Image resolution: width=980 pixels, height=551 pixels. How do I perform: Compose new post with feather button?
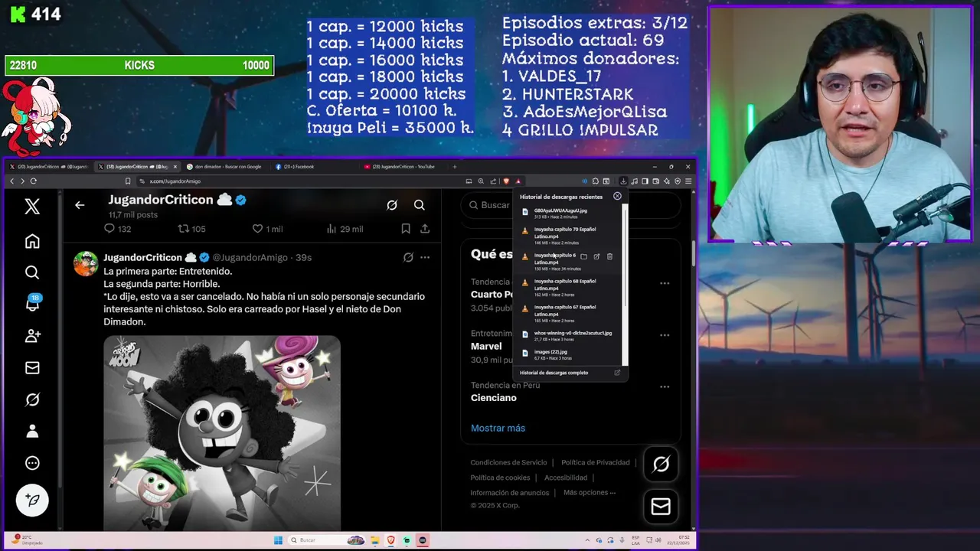pos(32,500)
